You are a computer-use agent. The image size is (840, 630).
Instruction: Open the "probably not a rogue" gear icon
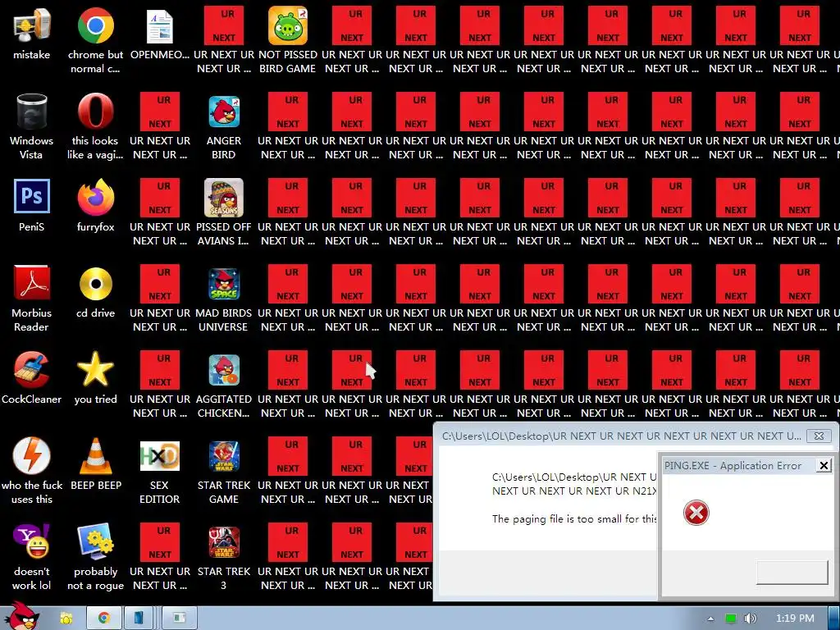(x=95, y=541)
